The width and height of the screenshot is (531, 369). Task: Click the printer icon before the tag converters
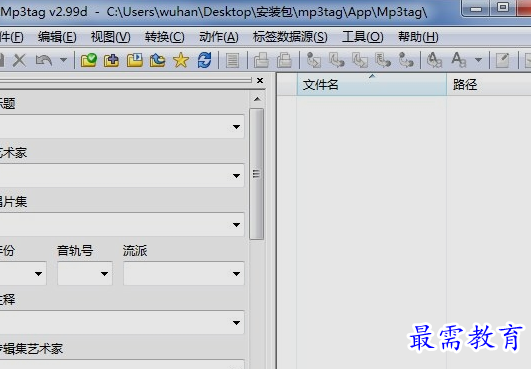point(284,61)
